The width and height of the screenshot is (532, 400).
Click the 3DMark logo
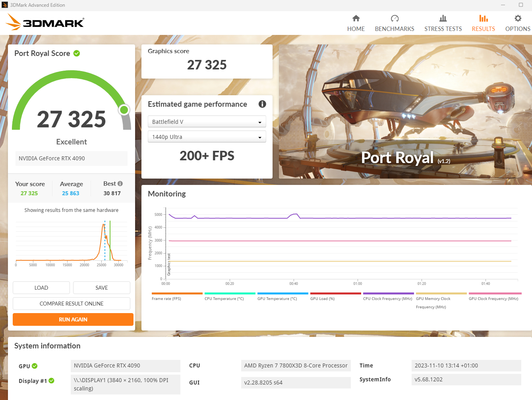pyautogui.click(x=45, y=22)
